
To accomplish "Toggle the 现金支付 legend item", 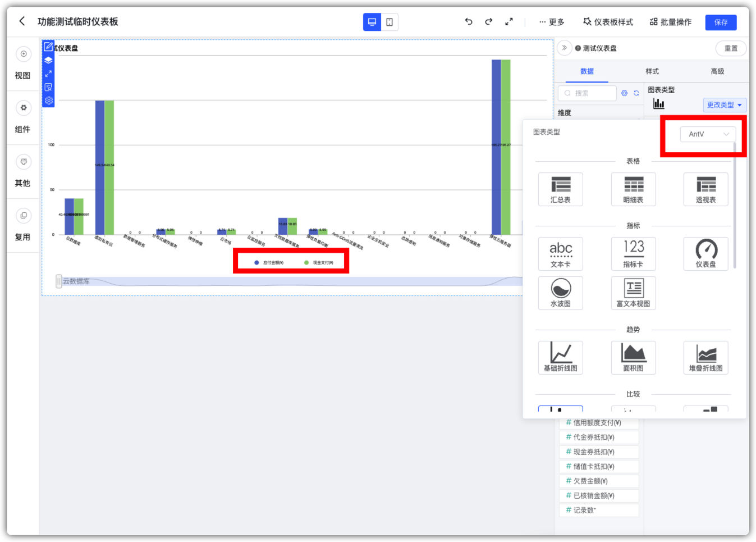I will click(319, 262).
